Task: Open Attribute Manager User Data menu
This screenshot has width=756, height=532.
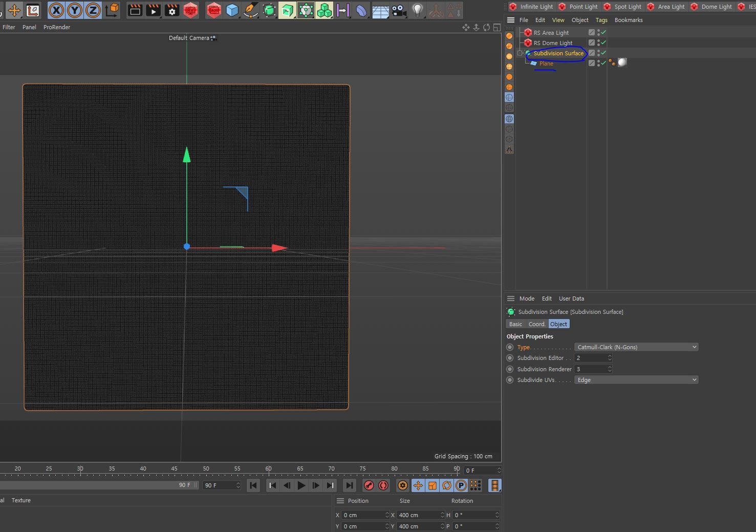Action: click(571, 299)
